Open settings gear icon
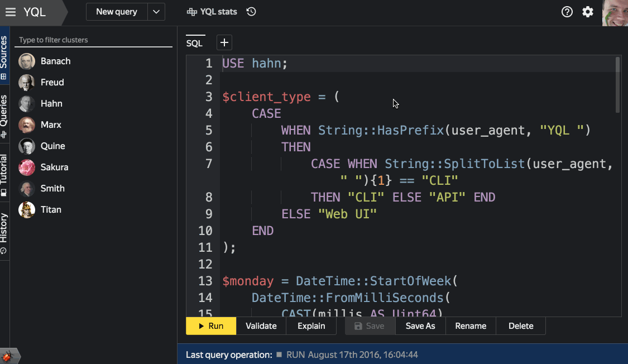 pos(588,12)
